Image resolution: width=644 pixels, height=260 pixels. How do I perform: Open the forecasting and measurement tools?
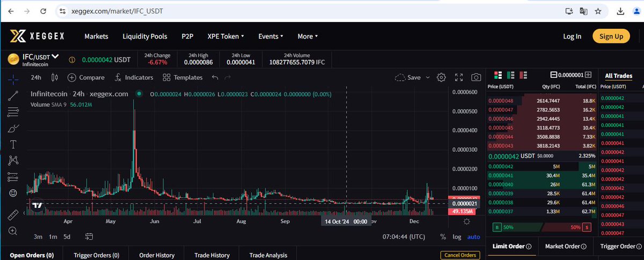tap(13, 176)
